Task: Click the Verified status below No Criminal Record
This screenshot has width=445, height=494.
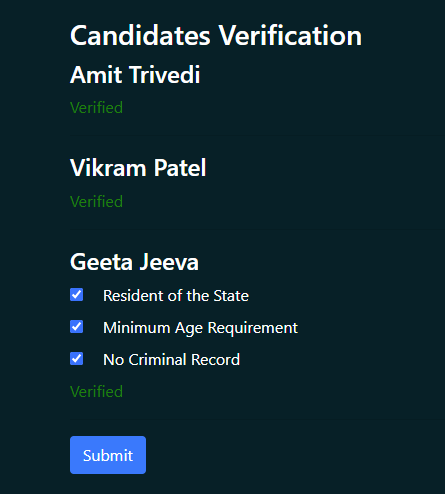Action: click(x=96, y=391)
